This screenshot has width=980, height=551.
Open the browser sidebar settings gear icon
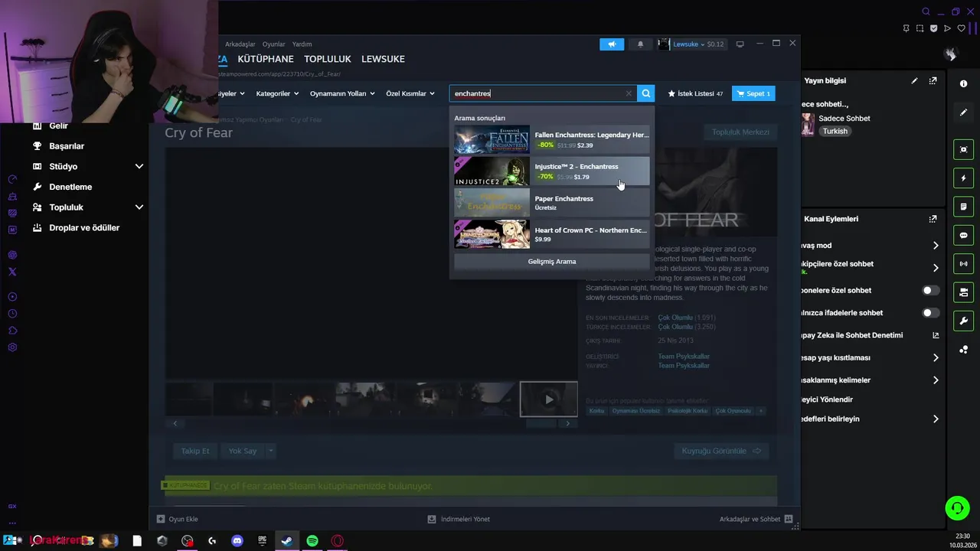pyautogui.click(x=12, y=347)
